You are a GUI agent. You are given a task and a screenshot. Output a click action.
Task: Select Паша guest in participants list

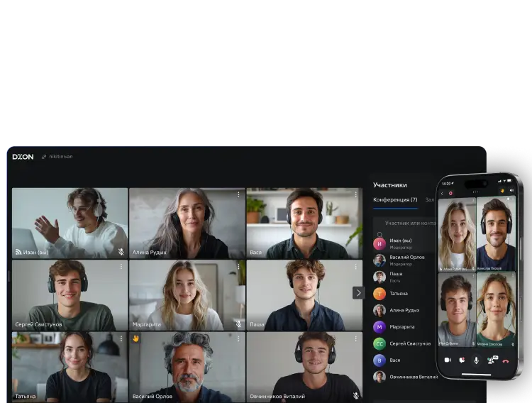coord(404,277)
